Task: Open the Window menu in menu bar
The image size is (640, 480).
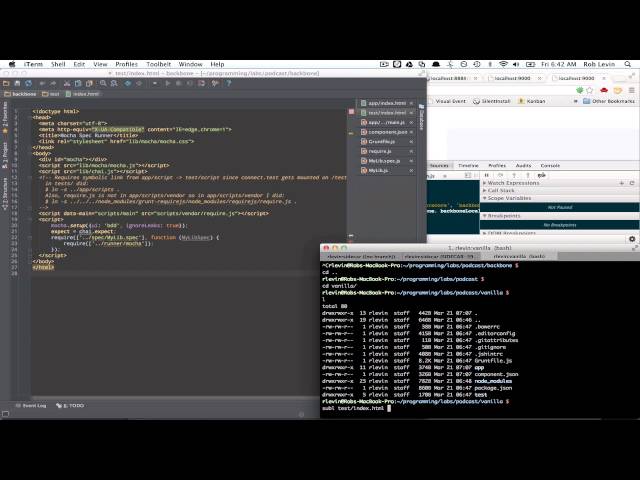Action: 190,64
